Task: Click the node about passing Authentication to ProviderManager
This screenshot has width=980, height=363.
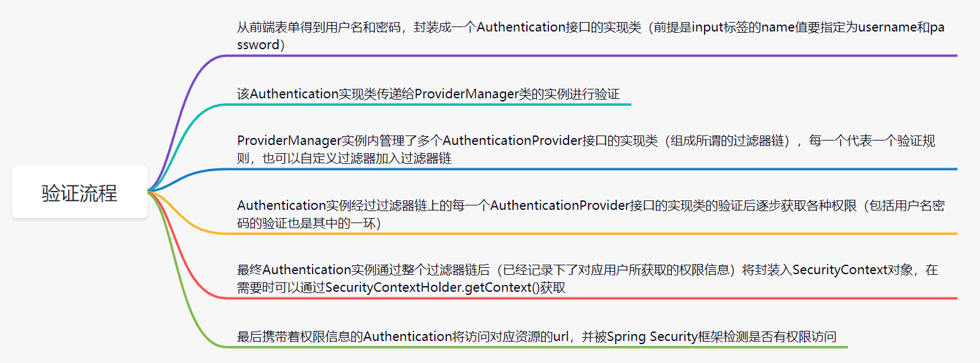Action: click(429, 94)
